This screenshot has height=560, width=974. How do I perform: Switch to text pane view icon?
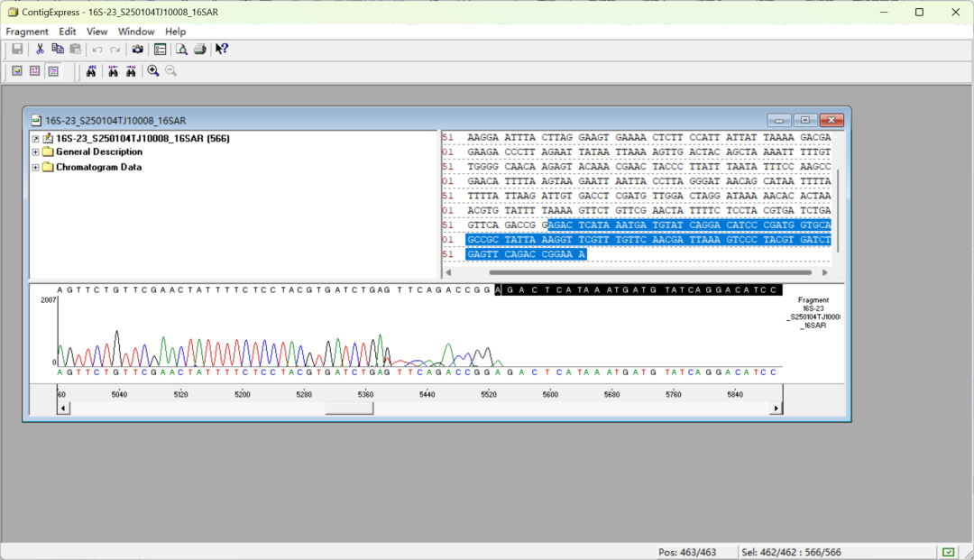click(17, 71)
